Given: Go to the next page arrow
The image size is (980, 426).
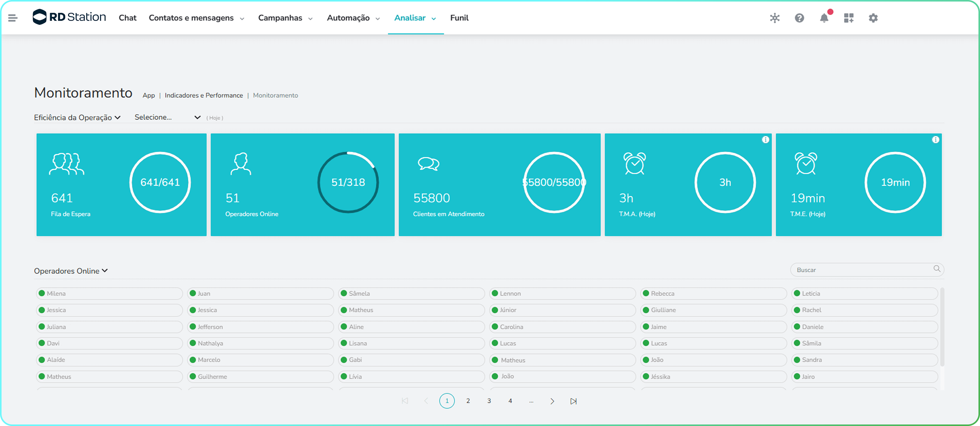Looking at the screenshot, I should pos(552,401).
